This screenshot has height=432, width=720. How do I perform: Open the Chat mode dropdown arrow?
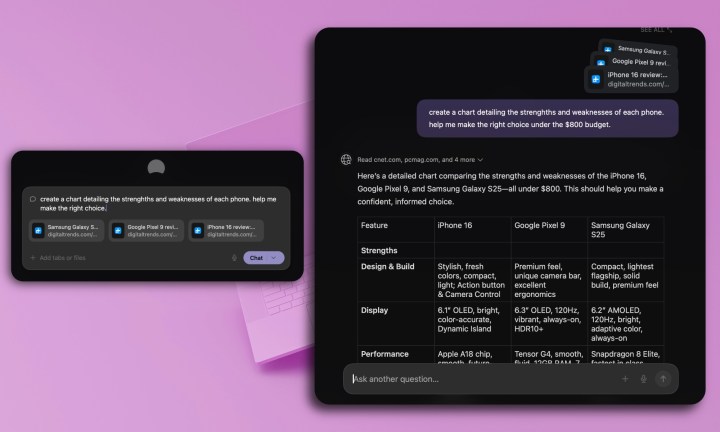click(276, 258)
